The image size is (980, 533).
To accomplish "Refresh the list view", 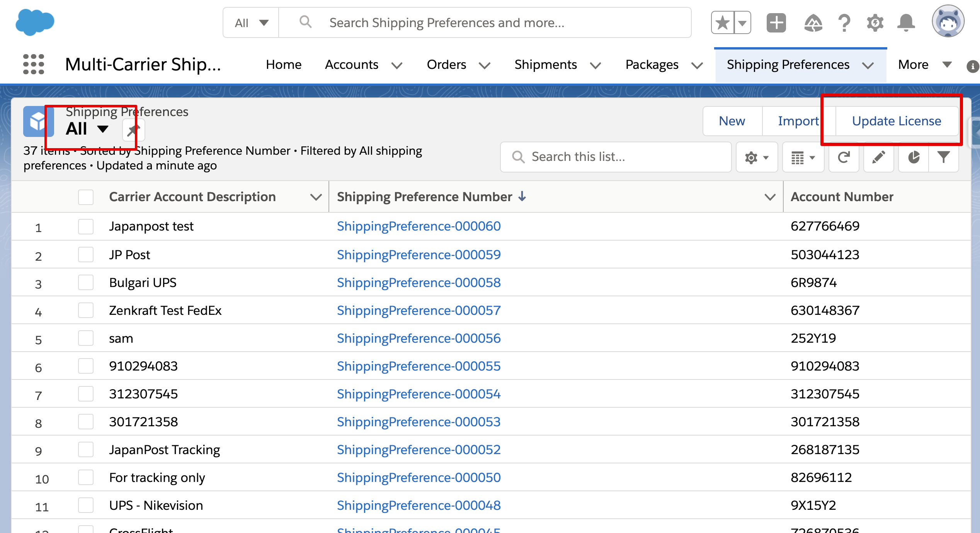I will pyautogui.click(x=844, y=157).
